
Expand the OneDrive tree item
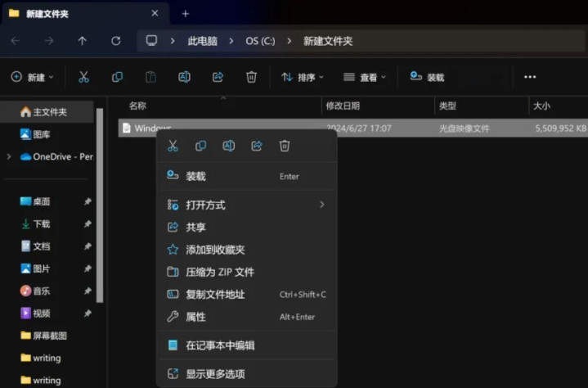[x=9, y=156]
